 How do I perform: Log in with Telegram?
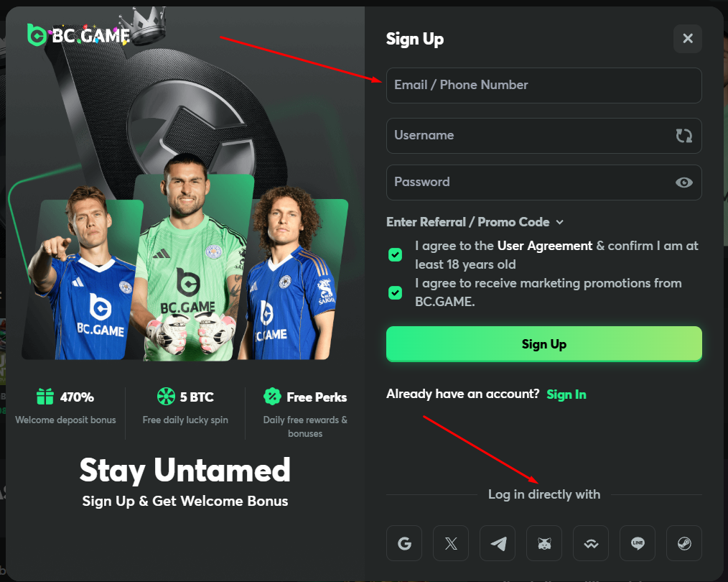click(x=498, y=543)
